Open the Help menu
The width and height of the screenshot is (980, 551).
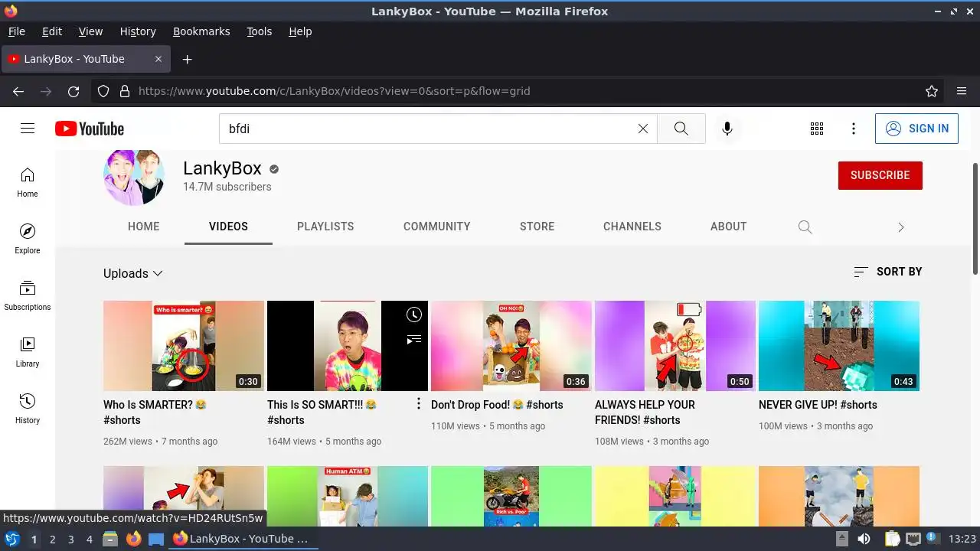coord(300,31)
